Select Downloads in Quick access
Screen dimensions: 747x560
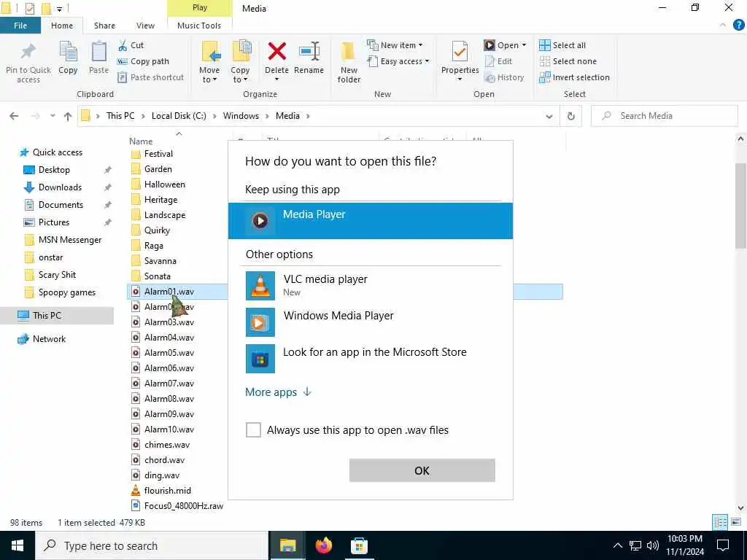[x=60, y=187]
